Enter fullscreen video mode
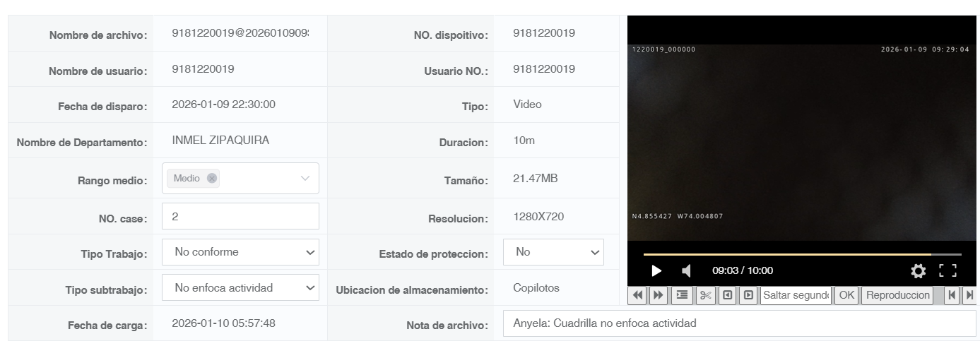980x346 pixels. pyautogui.click(x=947, y=270)
